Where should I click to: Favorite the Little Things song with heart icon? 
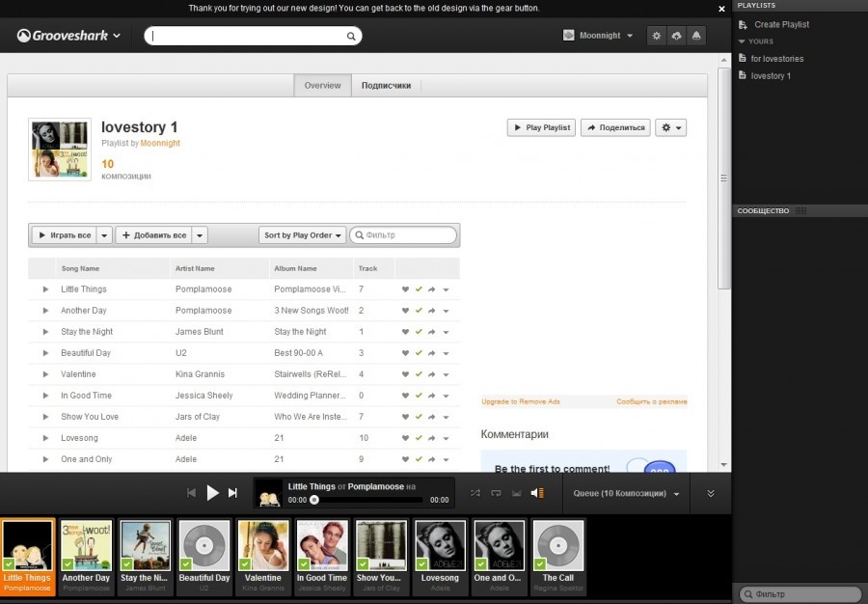click(405, 289)
